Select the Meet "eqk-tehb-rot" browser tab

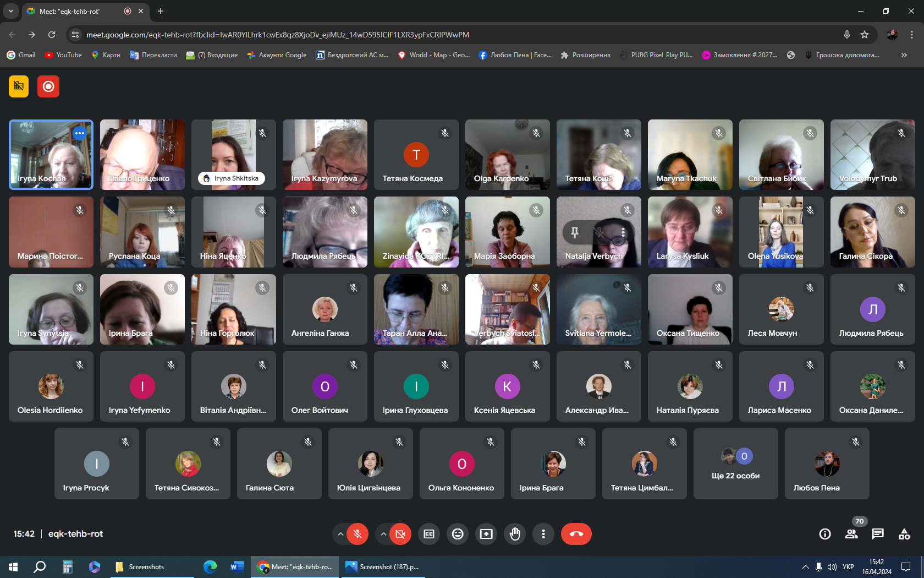pos(77,11)
